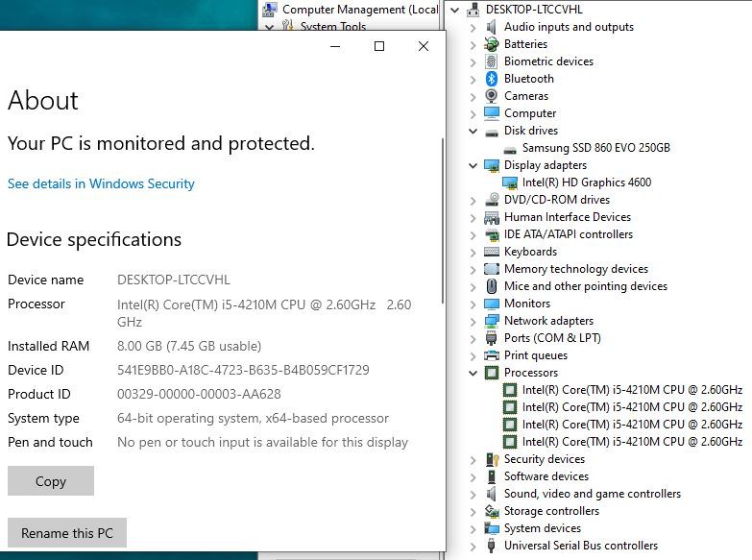Open See details in Windows Security link

(x=101, y=183)
